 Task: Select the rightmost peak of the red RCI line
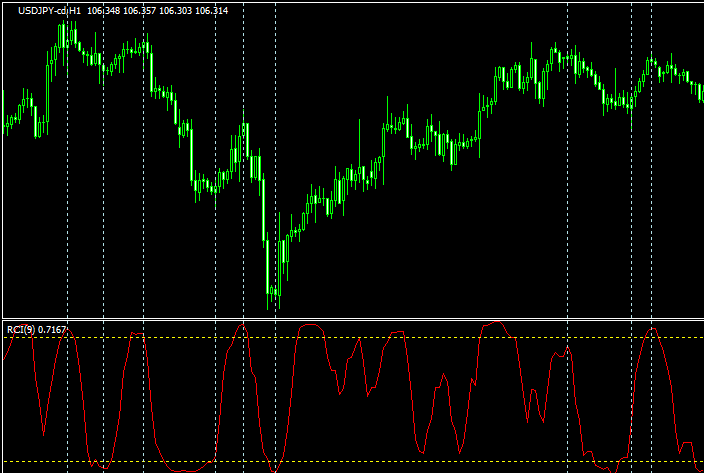652,328
